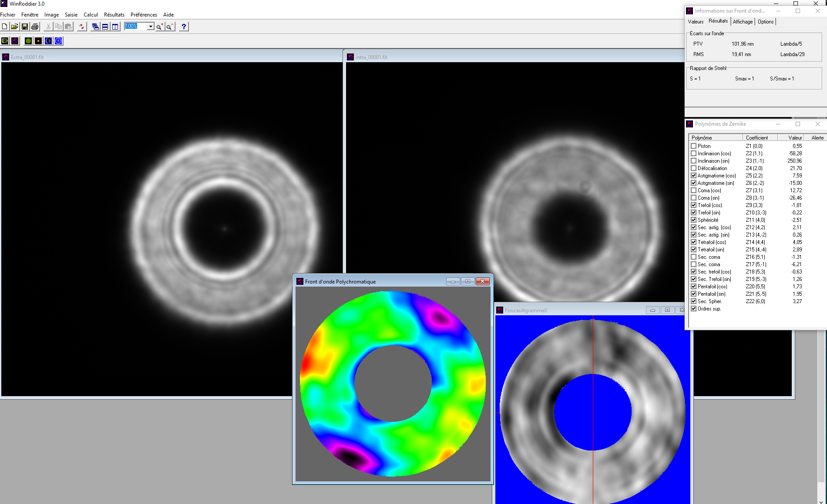Minimize the Front d'onde Polychromatique window
The width and height of the screenshot is (827, 504).
(x=453, y=281)
